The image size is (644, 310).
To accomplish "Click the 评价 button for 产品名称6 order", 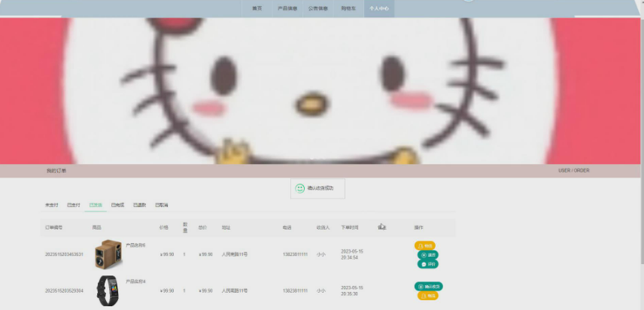I will 428,264.
